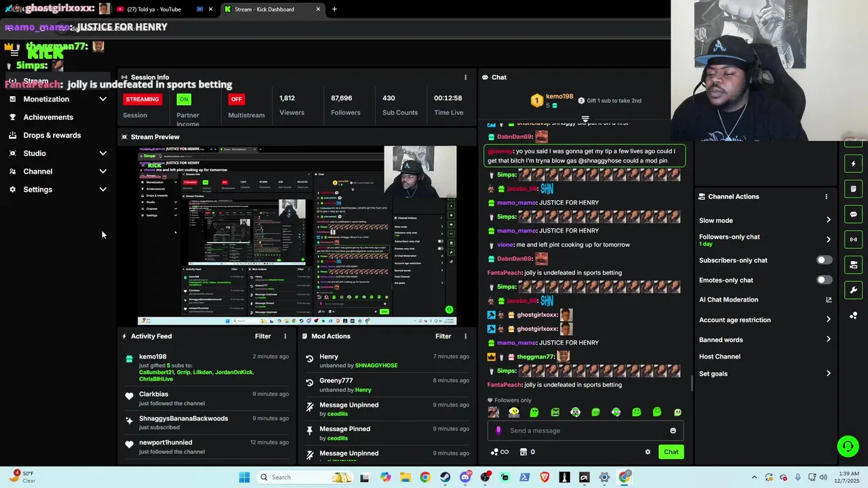The height and width of the screenshot is (488, 868).
Task: Open Channel Actions three-dot menu
Action: (x=826, y=197)
